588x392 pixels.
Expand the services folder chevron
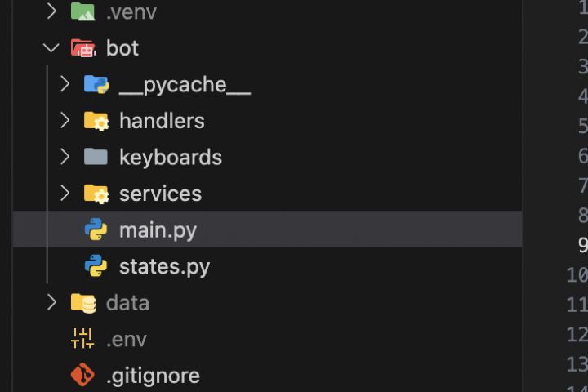coord(65,194)
